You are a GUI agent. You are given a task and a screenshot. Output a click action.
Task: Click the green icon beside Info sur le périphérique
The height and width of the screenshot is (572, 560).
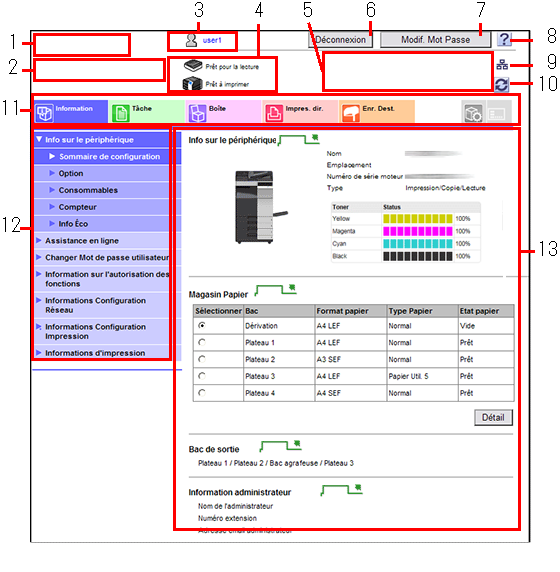click(x=299, y=139)
